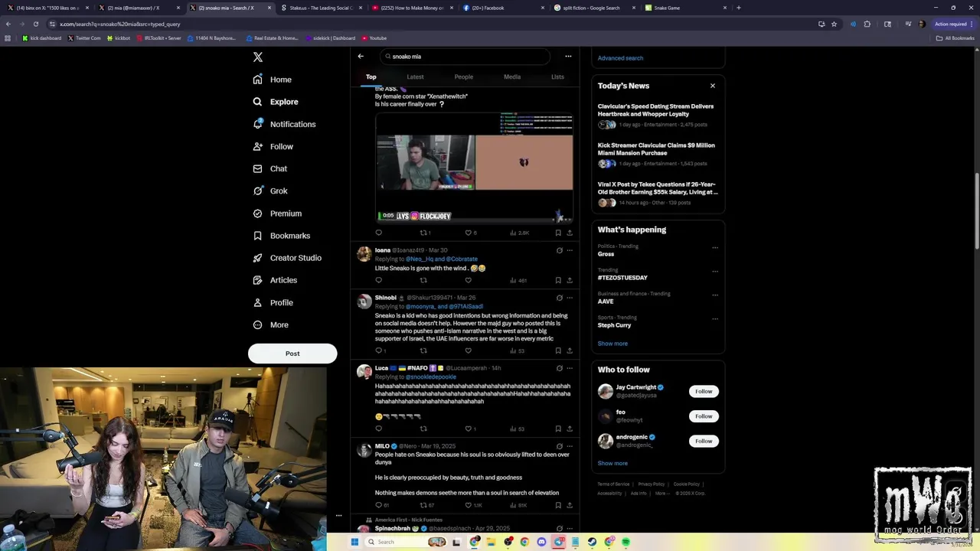Open Chat in the sidebar
The image size is (980, 551).
click(270, 168)
